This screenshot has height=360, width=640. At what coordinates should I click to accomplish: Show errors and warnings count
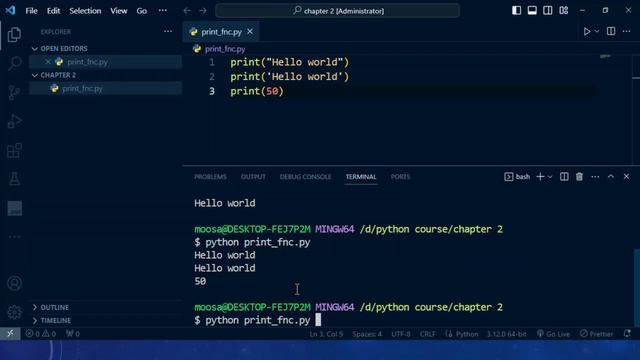pos(41,334)
